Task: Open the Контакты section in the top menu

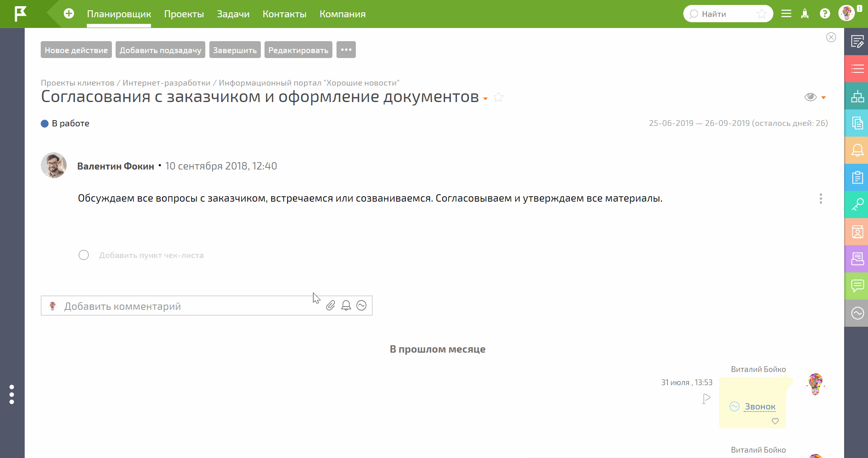Action: tap(284, 14)
